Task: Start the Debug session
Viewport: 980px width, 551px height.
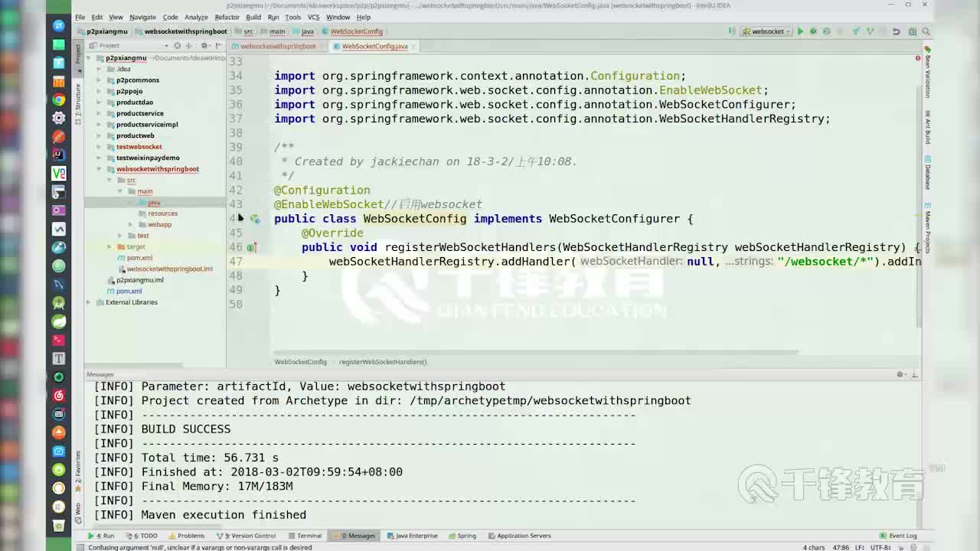Action: pos(812,31)
